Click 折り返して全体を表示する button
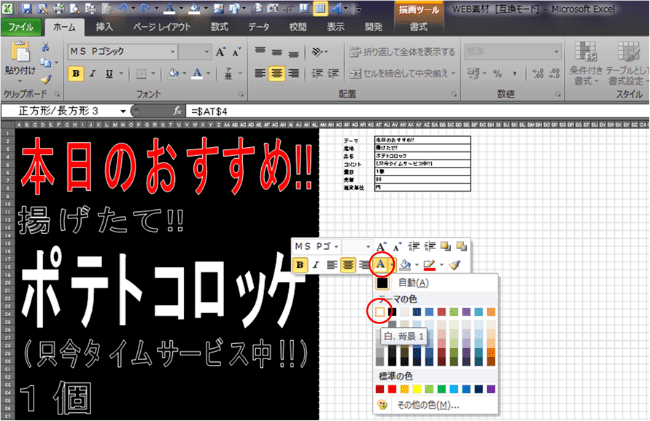 coord(402,52)
